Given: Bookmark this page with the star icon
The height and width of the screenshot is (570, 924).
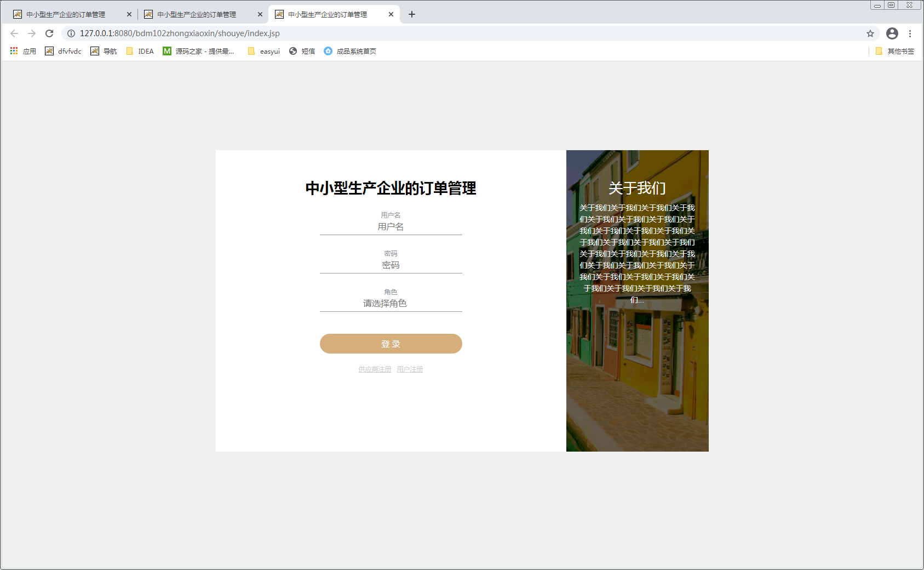Looking at the screenshot, I should [x=870, y=33].
